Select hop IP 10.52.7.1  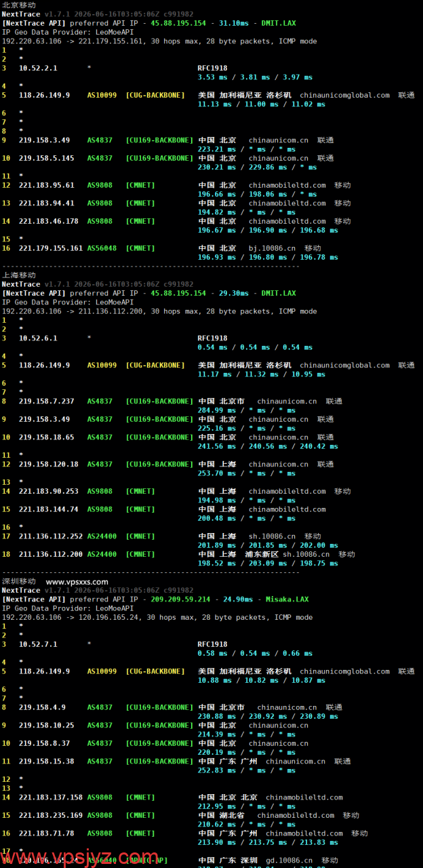[x=38, y=644]
